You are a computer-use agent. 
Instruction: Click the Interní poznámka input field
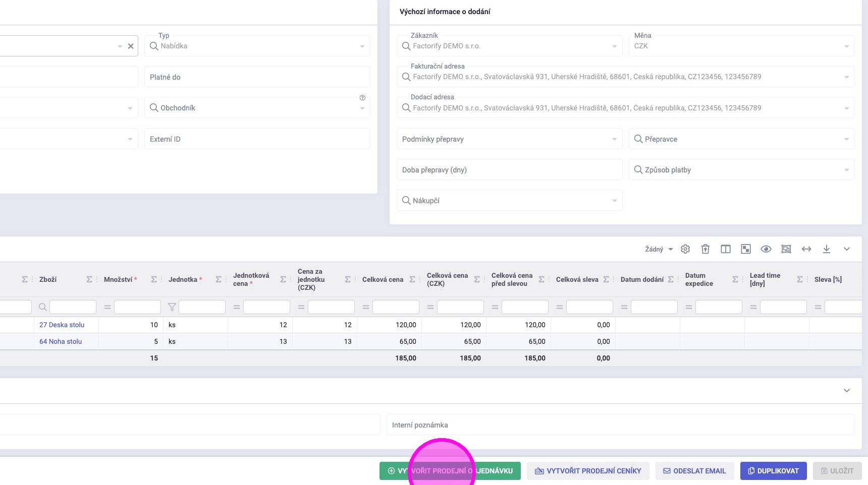coord(620,425)
